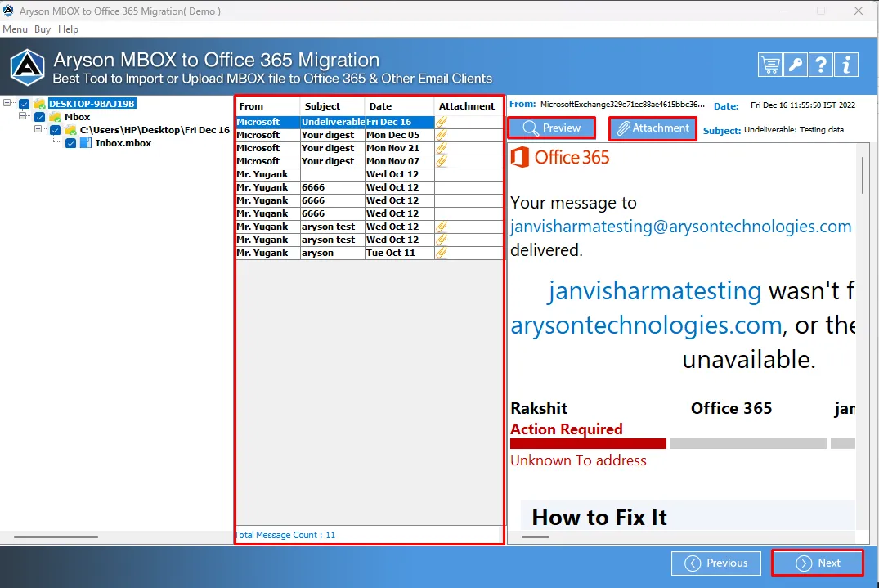
Task: Click the Inbox.mbox file icon
Action: 86,143
